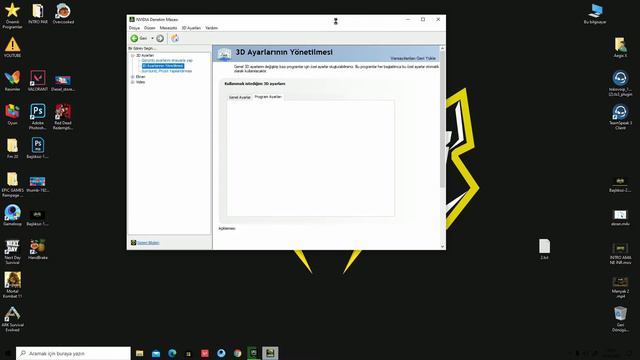Launch Microsoft Edge from the taskbar
Viewport: 640px width, 360px height.
click(x=172, y=353)
